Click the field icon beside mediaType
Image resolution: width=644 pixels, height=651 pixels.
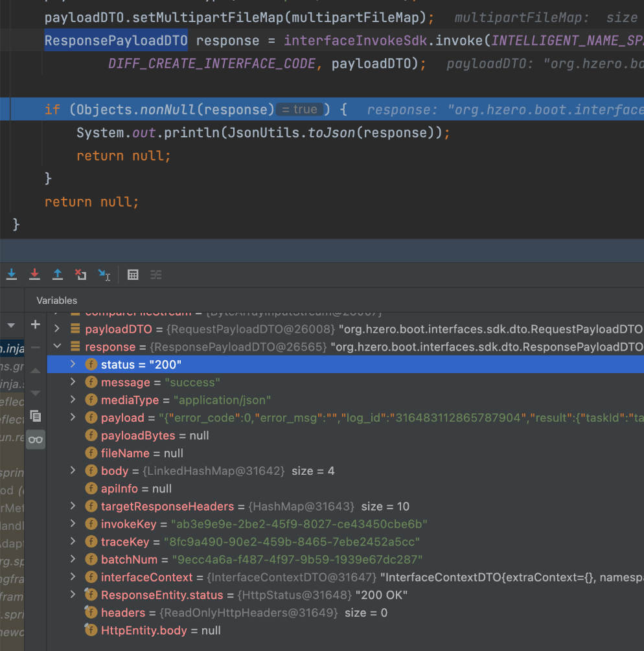click(x=91, y=400)
